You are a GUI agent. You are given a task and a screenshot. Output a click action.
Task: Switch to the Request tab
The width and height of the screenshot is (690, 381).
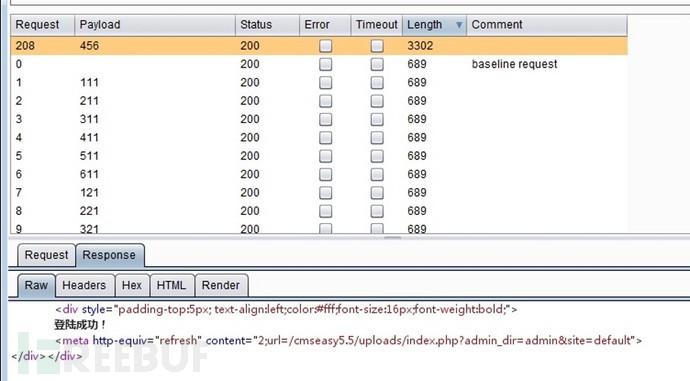(46, 255)
